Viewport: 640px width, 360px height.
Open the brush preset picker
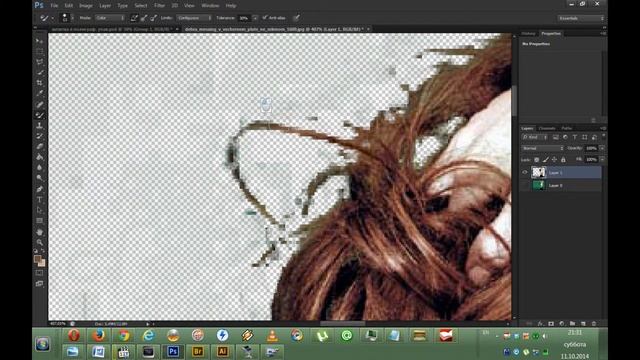pos(67,18)
